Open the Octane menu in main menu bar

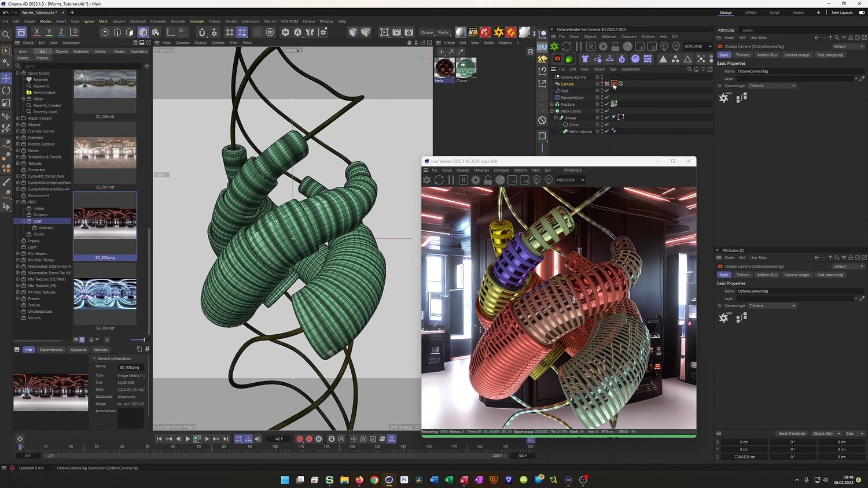309,21
